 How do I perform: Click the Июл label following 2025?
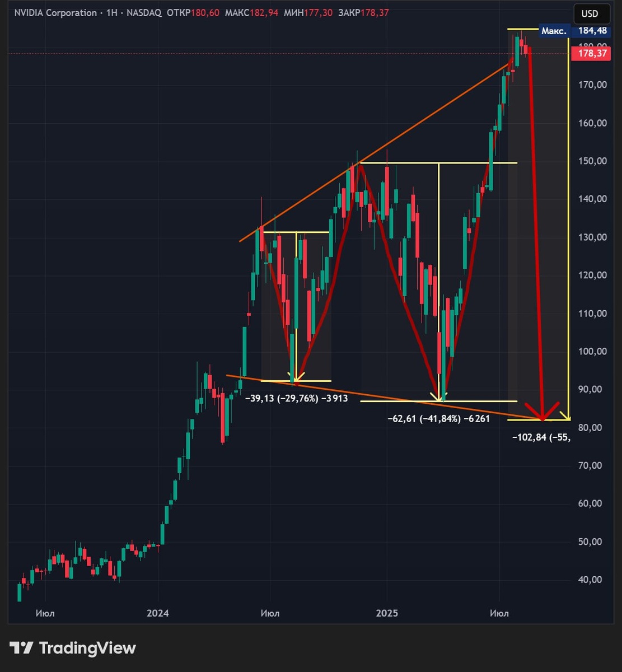tap(499, 613)
